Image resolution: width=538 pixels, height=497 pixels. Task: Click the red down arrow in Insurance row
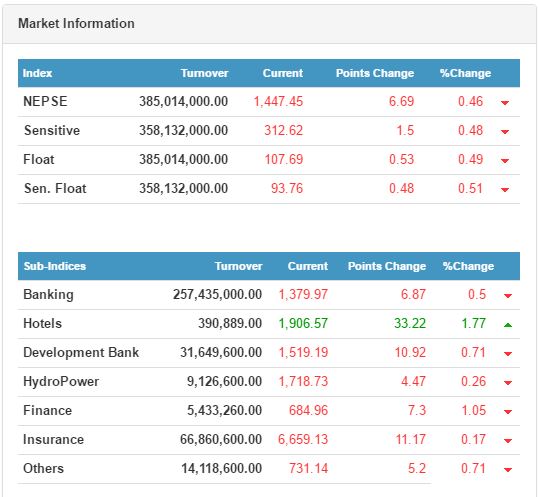tap(508, 441)
